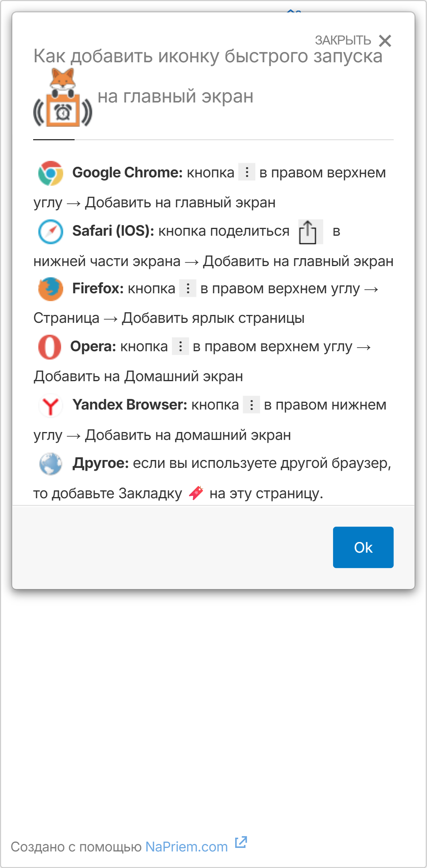Click the external link icon beside NaPriem.com
Viewport: 427px width, 868px height.
point(241,842)
